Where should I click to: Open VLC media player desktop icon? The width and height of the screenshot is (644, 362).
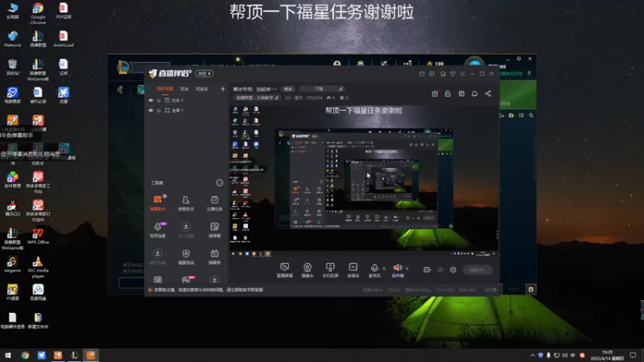point(37,267)
